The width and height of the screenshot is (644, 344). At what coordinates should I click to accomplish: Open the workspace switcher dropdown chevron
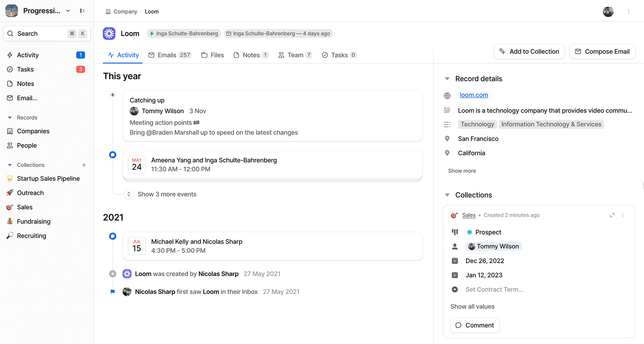pyautogui.click(x=68, y=11)
